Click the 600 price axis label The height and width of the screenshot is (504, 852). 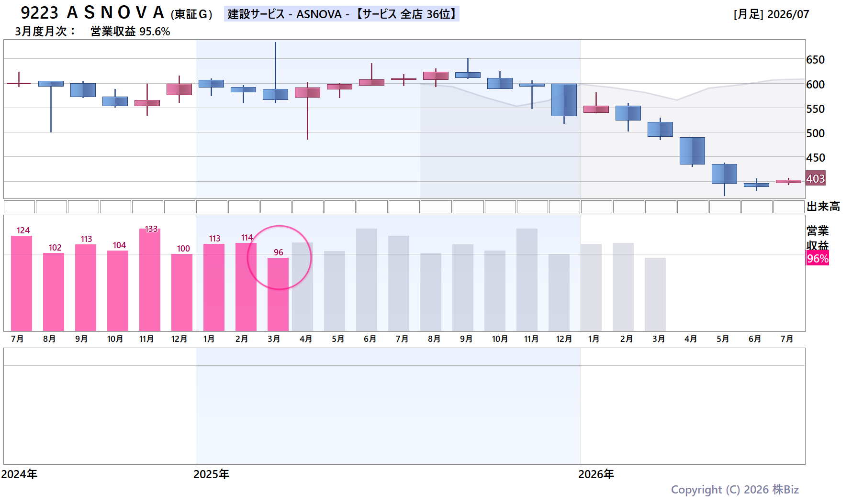815,85
